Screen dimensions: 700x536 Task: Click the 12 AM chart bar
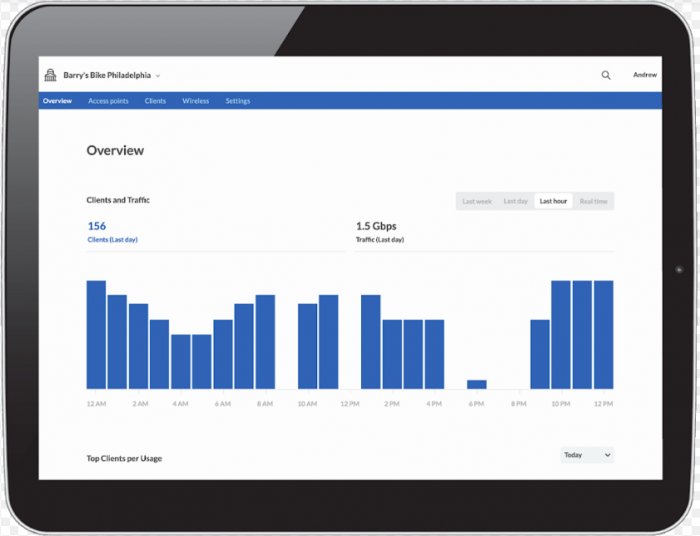click(x=96, y=334)
